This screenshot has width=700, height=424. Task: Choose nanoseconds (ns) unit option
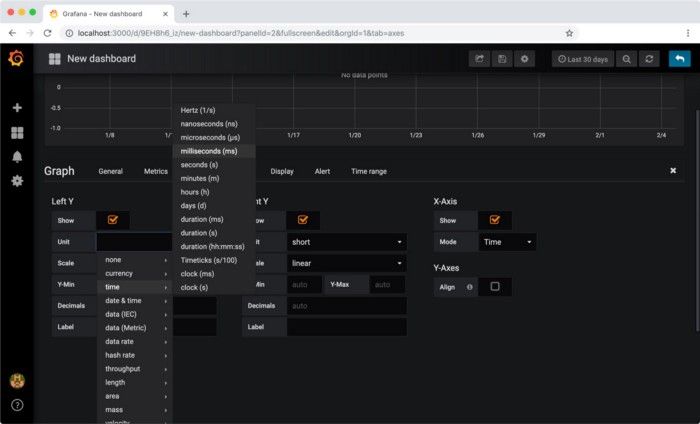[214, 124]
